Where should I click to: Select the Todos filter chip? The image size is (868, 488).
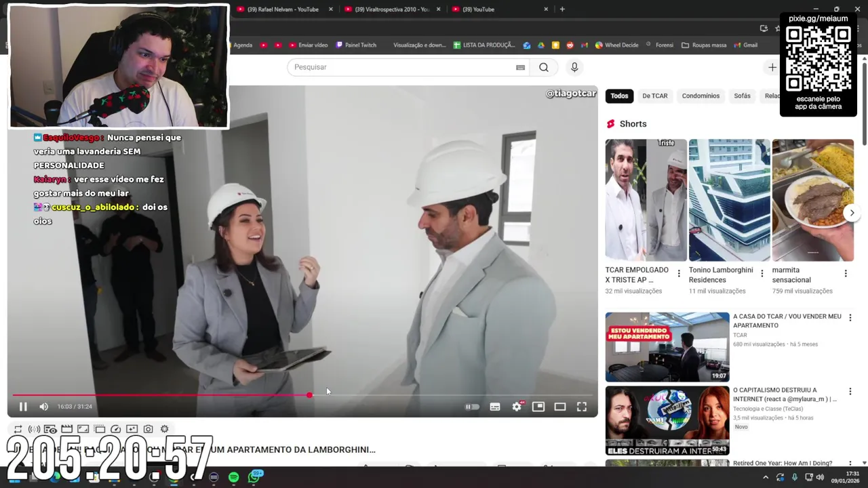click(x=619, y=96)
